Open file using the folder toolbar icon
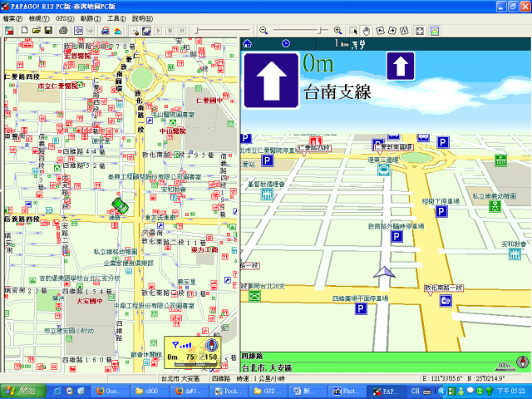The width and height of the screenshot is (532, 399). click(37, 31)
